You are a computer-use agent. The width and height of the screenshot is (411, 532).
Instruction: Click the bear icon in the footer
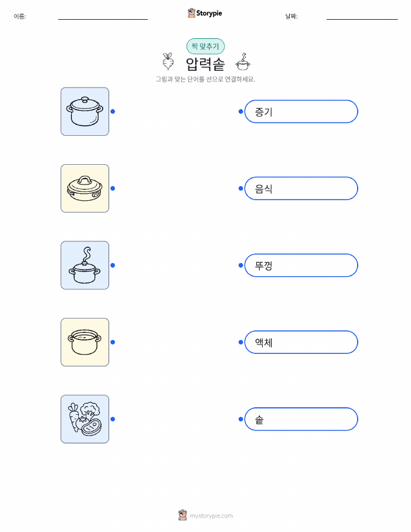click(x=183, y=515)
